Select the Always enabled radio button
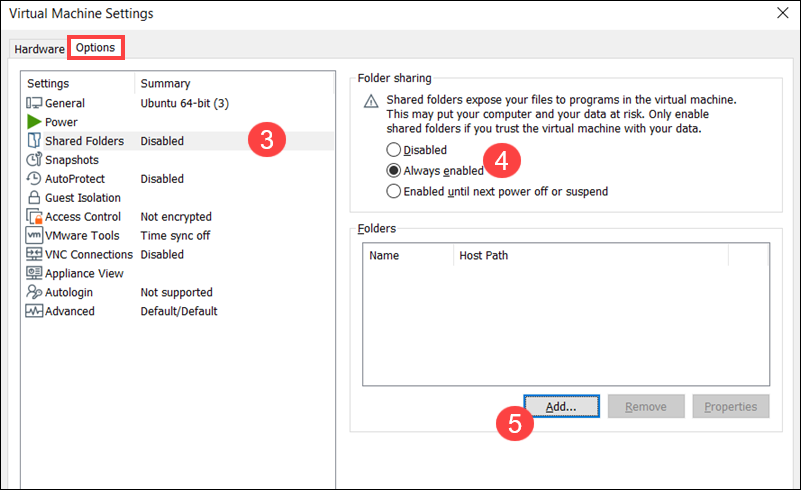This screenshot has height=490, width=801. pyautogui.click(x=394, y=170)
